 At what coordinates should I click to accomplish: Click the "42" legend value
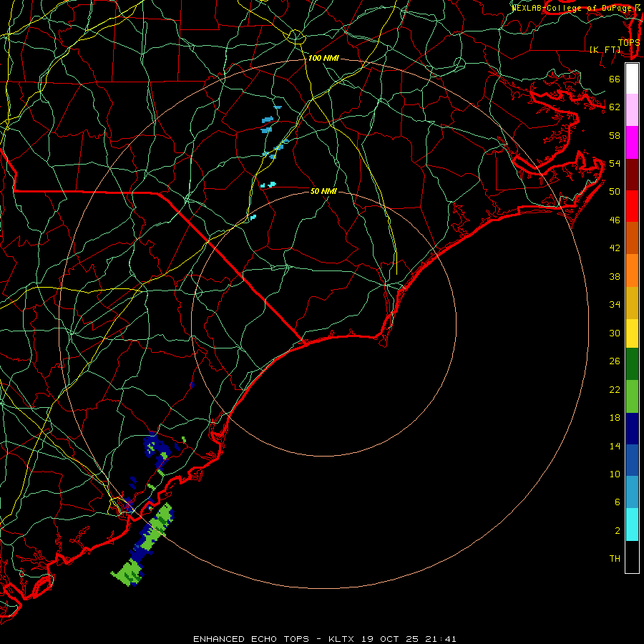615,248
